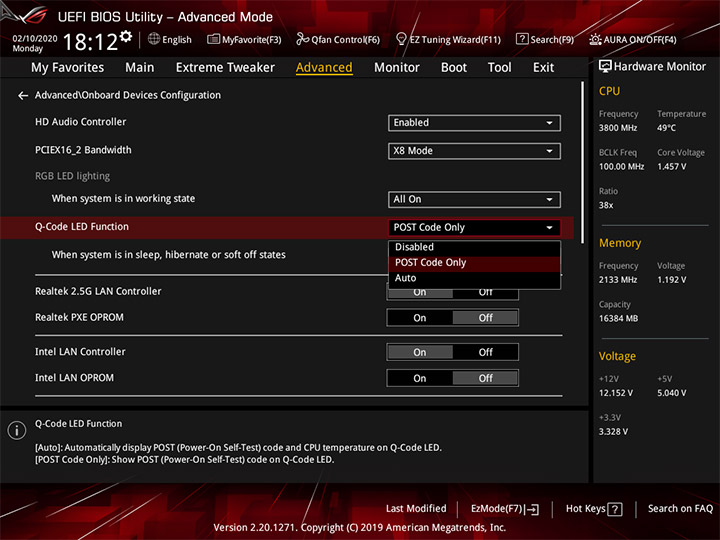
Task: Select the Intel LAN OPROM label
Action: [74, 378]
